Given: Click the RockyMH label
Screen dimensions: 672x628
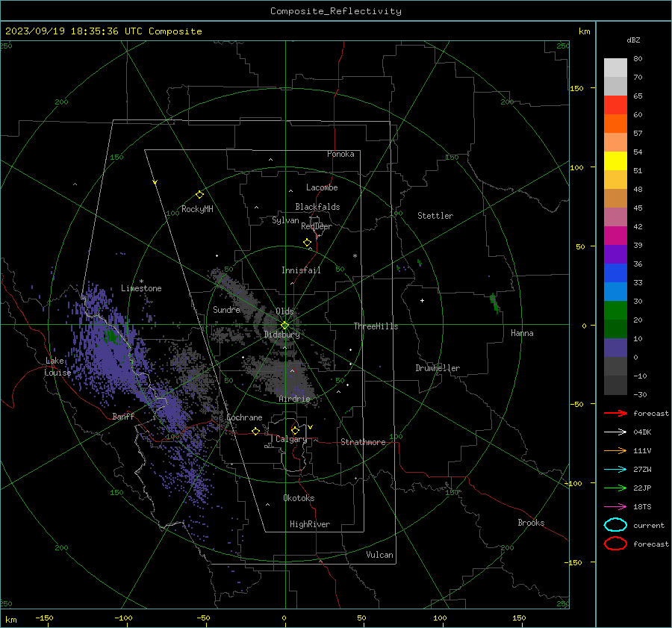Looking at the screenshot, I should pyautogui.click(x=197, y=209).
